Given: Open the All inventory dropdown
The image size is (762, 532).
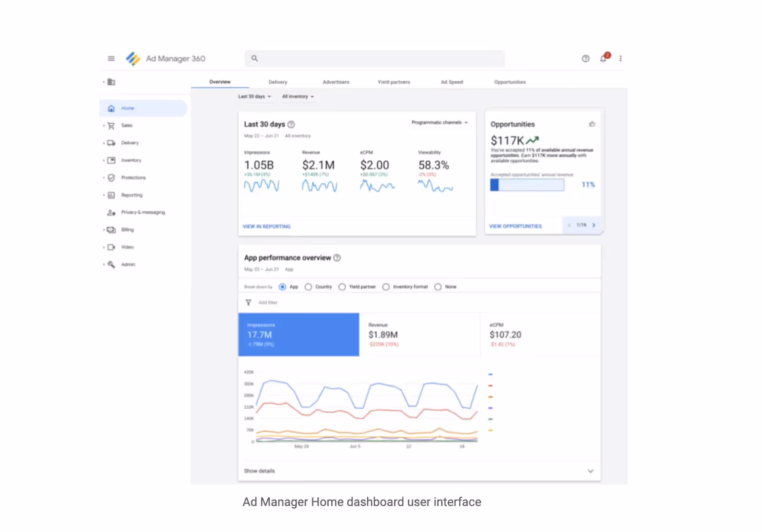Looking at the screenshot, I should pos(298,96).
